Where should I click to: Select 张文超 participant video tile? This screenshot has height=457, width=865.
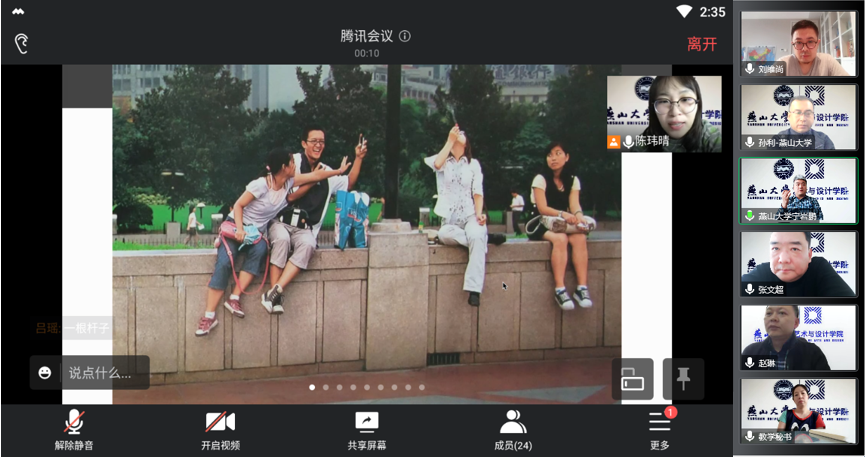(x=798, y=264)
